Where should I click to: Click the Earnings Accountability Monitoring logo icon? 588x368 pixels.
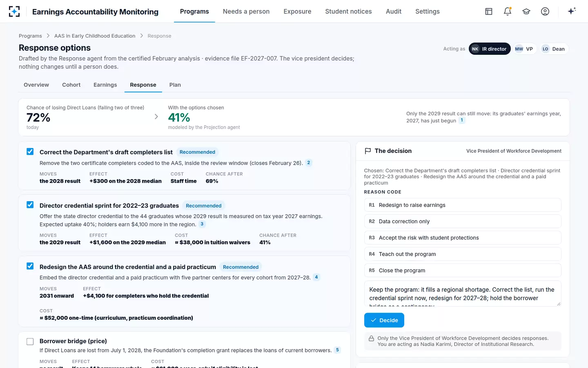[14, 11]
